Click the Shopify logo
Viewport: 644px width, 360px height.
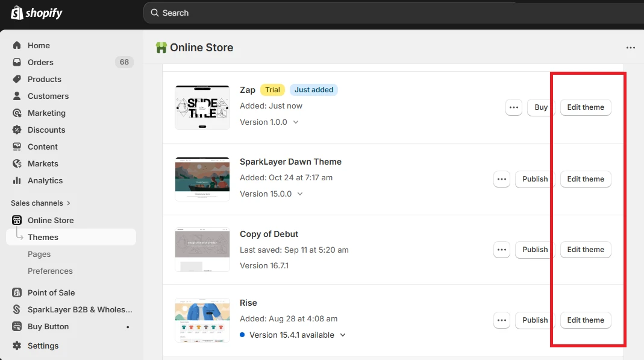36,13
